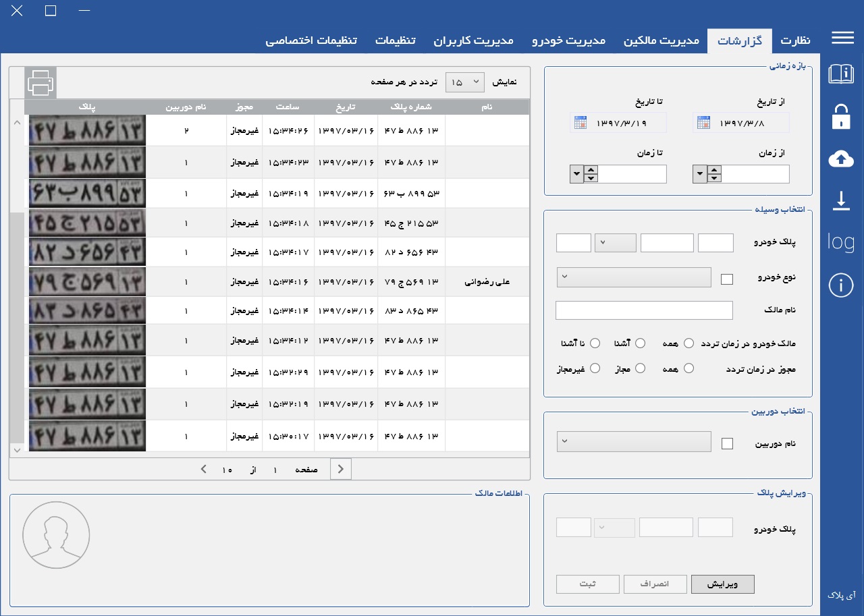Click the time cell ۱۵:۳۴:۲۶
864x616 pixels.
pyautogui.click(x=288, y=130)
